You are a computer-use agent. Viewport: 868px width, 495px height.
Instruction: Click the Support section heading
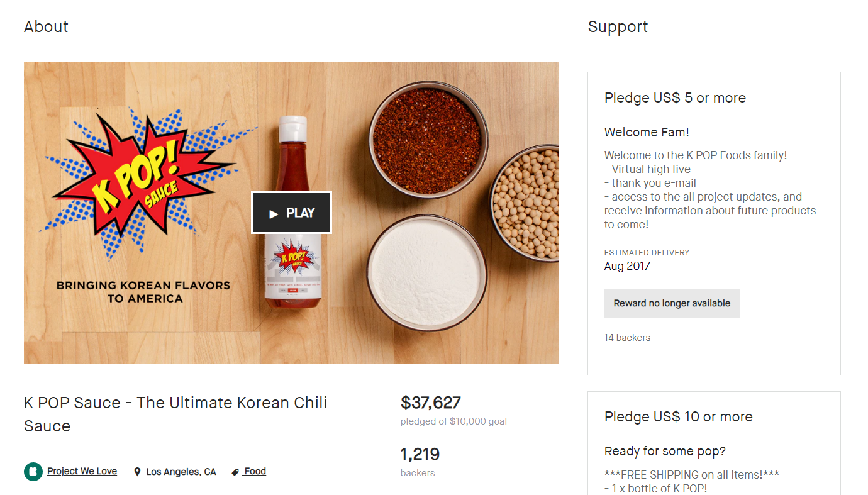click(618, 26)
